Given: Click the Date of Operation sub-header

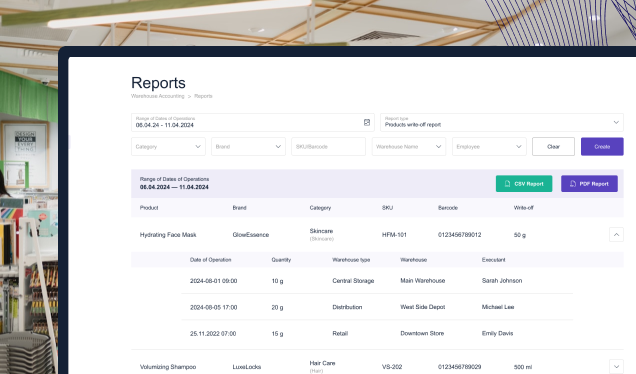Looking at the screenshot, I should (x=211, y=260).
